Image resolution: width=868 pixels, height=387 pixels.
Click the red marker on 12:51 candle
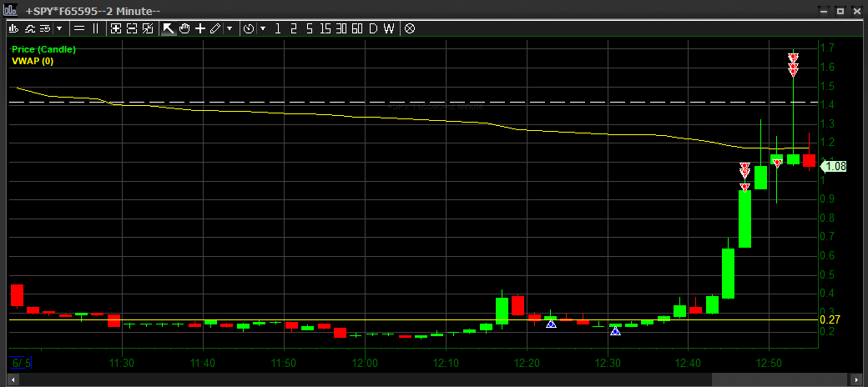tap(777, 163)
